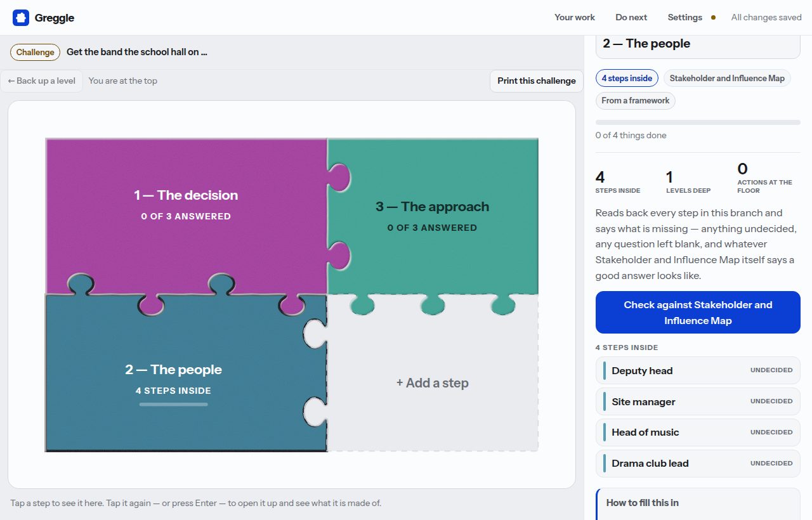The width and height of the screenshot is (812, 520).
Task: Add a step in the empty puzzle slot
Action: [x=433, y=383]
